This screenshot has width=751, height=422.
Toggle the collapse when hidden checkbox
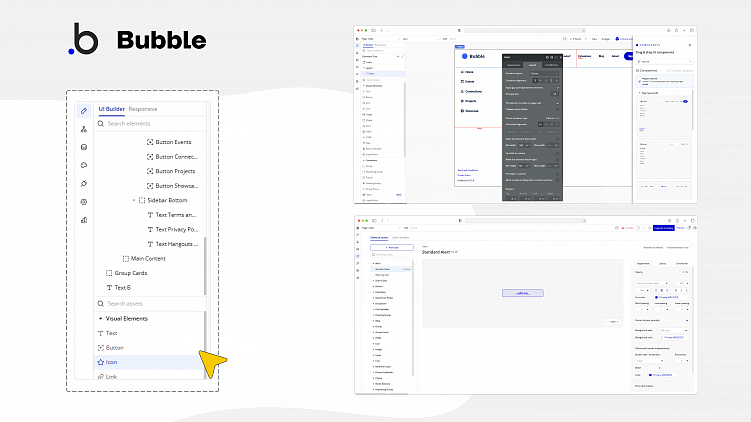[558, 109]
